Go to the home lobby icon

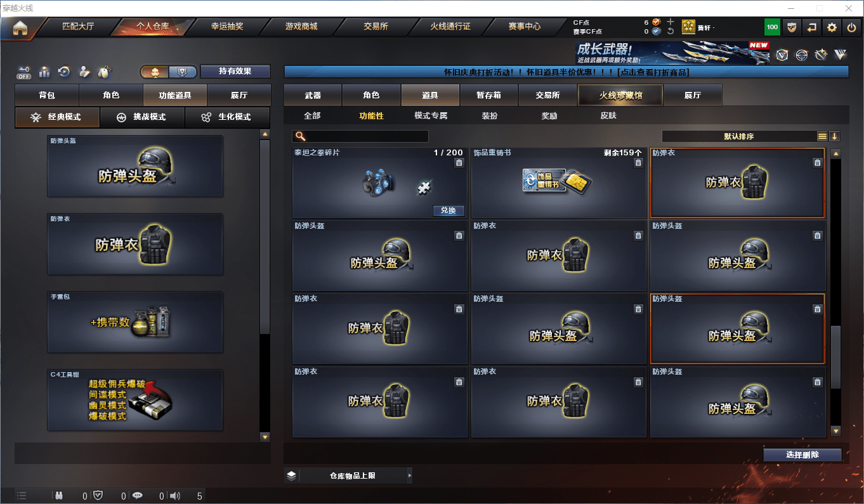pyautogui.click(x=20, y=27)
